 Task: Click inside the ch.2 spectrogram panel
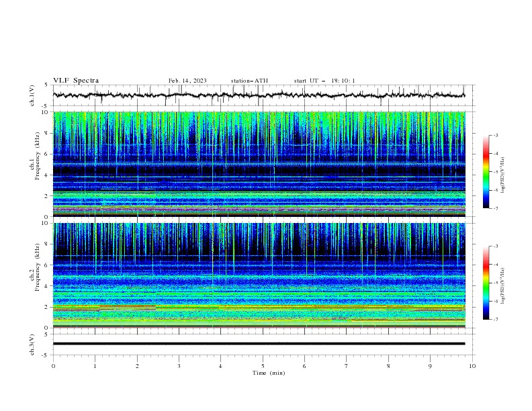[x=259, y=275]
